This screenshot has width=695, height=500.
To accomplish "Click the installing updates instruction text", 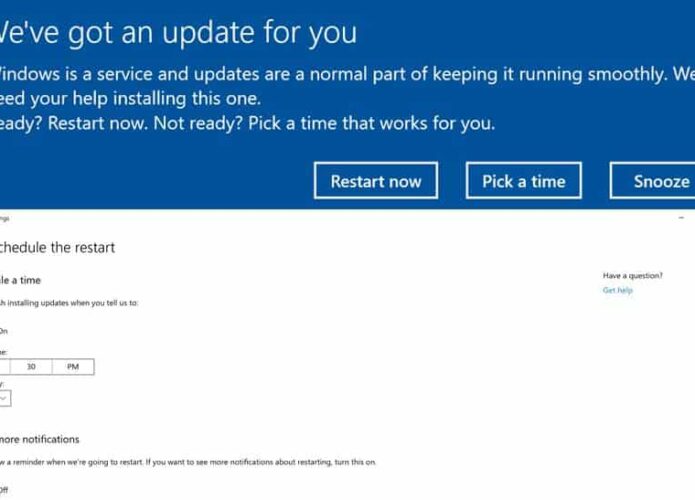I will tap(69, 303).
